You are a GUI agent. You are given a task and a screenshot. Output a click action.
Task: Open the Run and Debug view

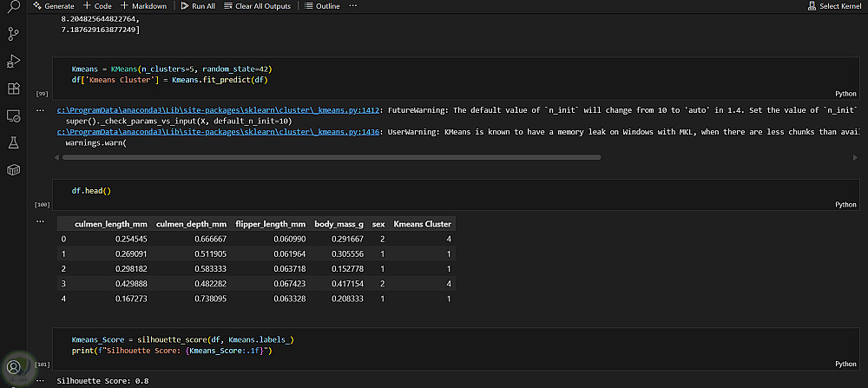pos(13,61)
